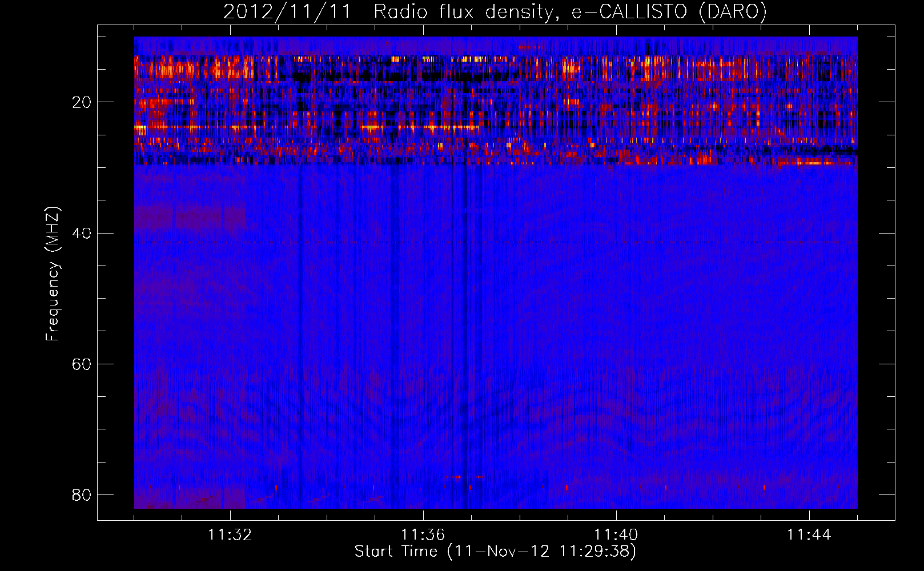Click the x-axis label "Start Time (11-Nov-12 11:29:38)"

(x=495, y=552)
